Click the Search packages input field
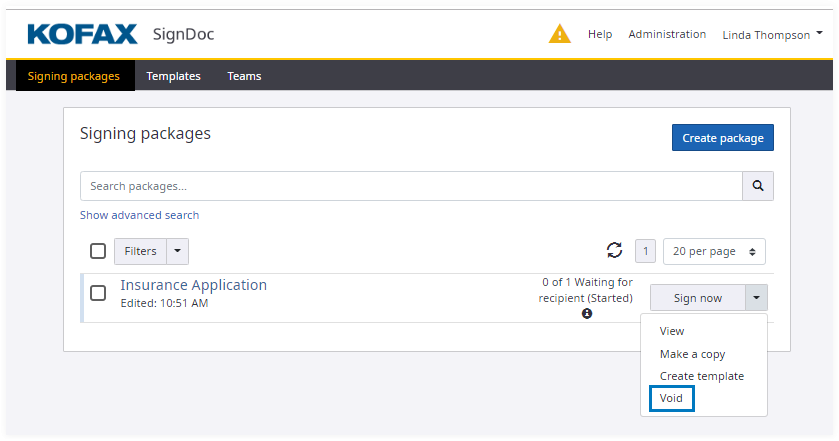 tap(410, 186)
